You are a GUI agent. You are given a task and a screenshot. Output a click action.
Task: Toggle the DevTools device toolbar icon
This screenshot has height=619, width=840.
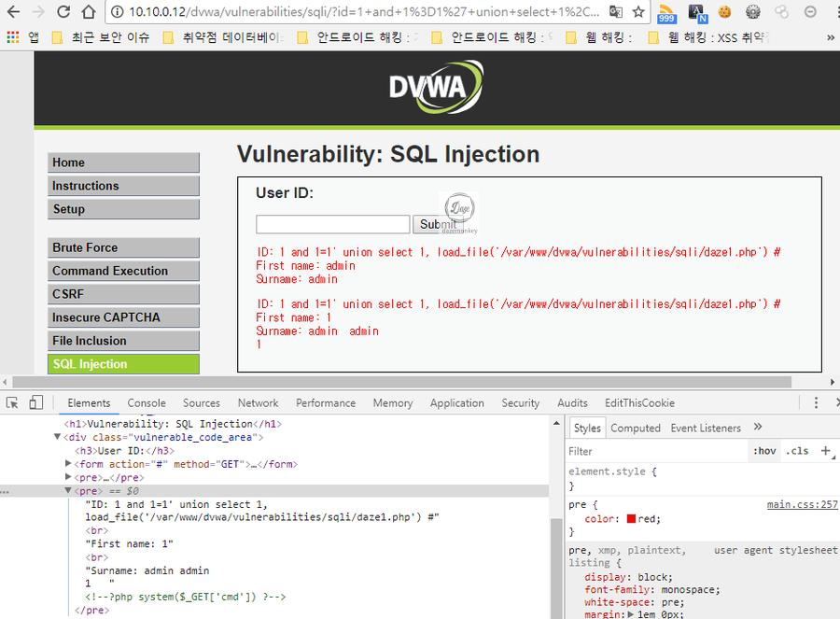click(x=35, y=402)
